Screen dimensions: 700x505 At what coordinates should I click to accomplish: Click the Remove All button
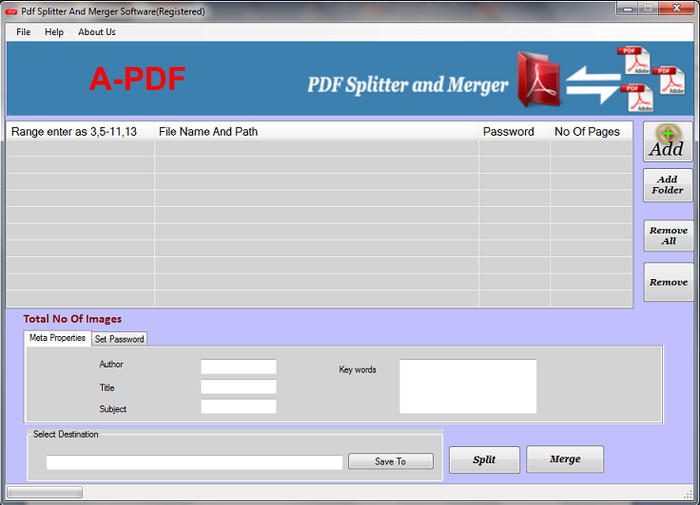[668, 235]
